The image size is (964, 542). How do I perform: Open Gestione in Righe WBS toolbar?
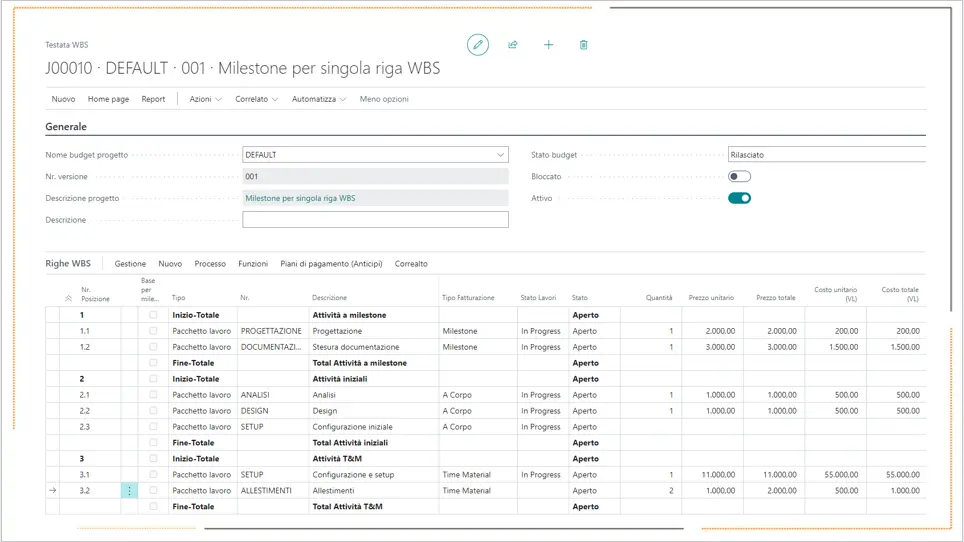130,264
